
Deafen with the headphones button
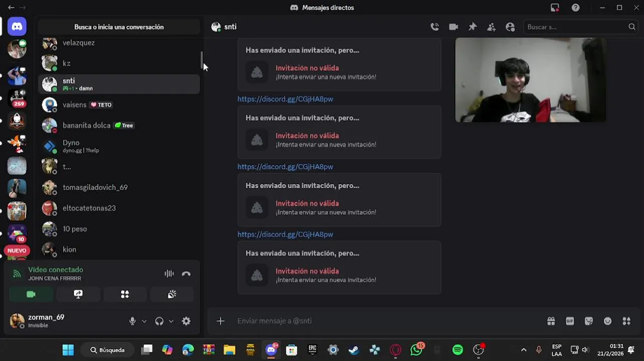tap(159, 321)
